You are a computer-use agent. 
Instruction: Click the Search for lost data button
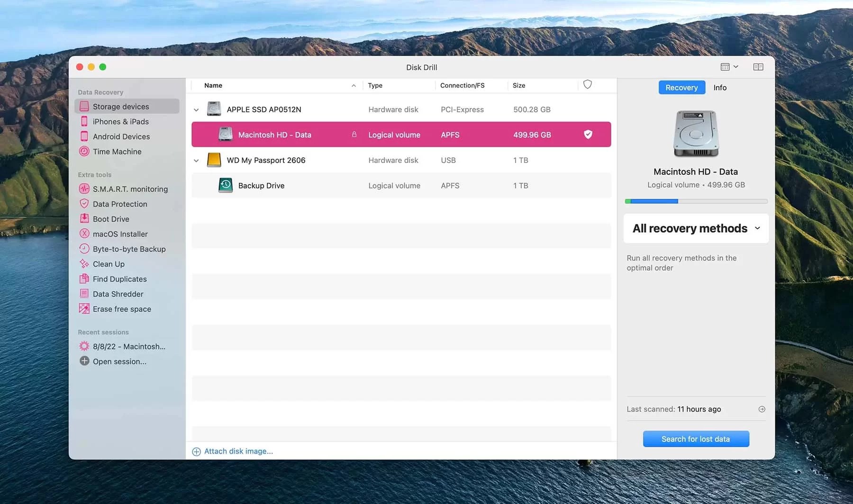696,439
